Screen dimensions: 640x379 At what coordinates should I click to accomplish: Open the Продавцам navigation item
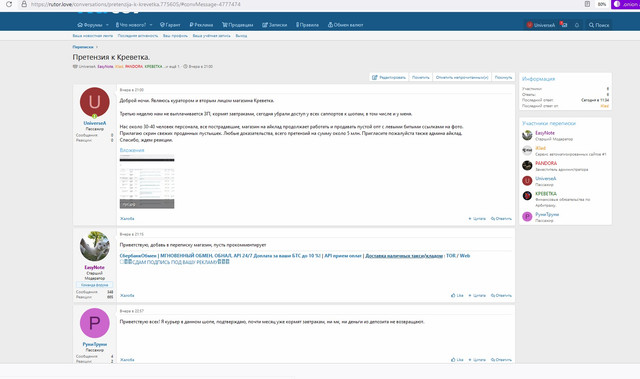[x=238, y=25]
